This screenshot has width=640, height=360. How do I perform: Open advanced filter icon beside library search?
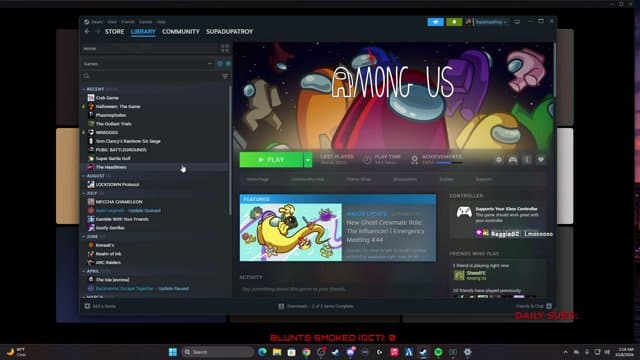coord(225,76)
